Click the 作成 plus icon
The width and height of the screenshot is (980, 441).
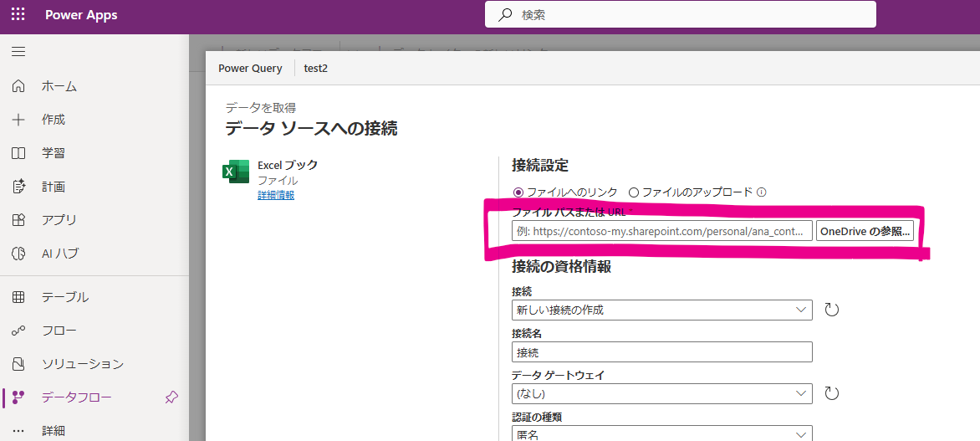[18, 120]
